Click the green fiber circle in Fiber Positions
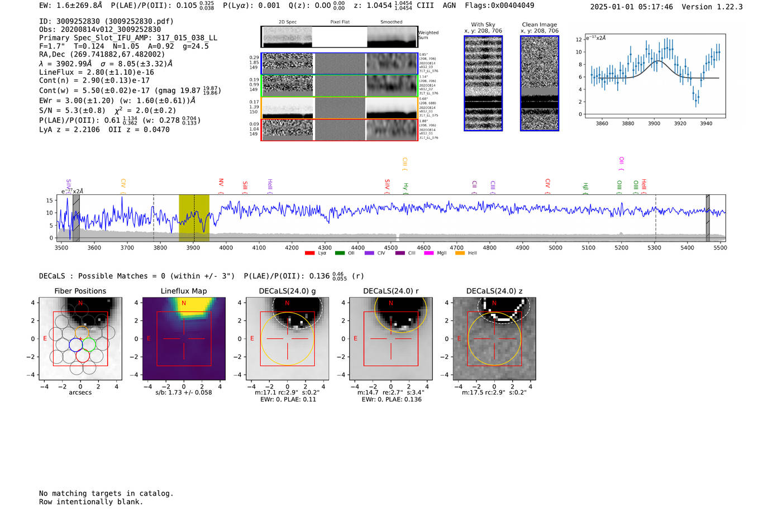Screen dimensions: 782x532 (x=89, y=344)
